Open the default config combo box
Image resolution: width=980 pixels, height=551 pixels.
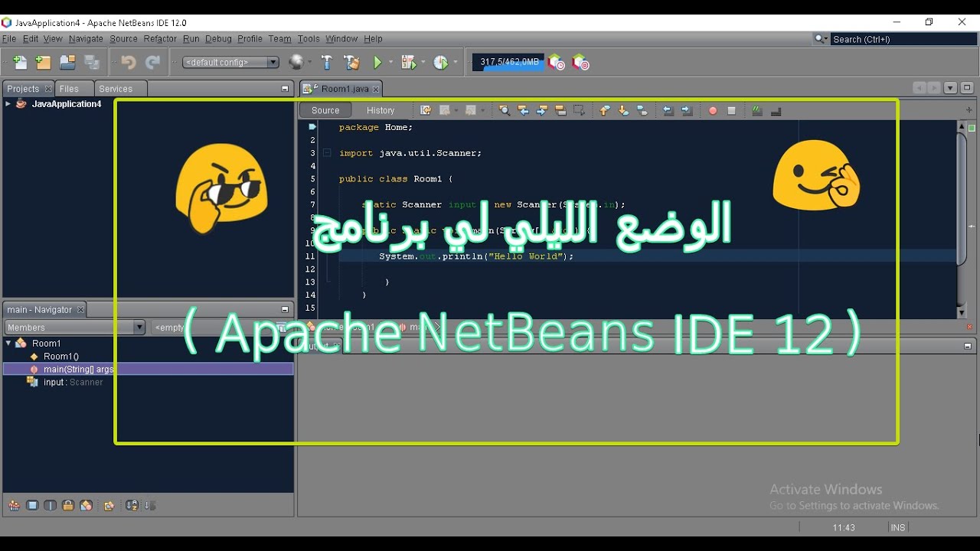230,63
